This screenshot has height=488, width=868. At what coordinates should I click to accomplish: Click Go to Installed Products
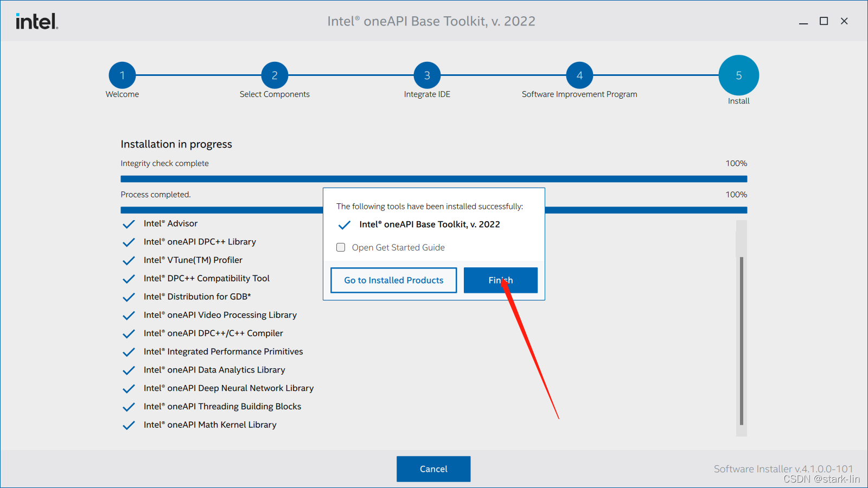point(393,280)
